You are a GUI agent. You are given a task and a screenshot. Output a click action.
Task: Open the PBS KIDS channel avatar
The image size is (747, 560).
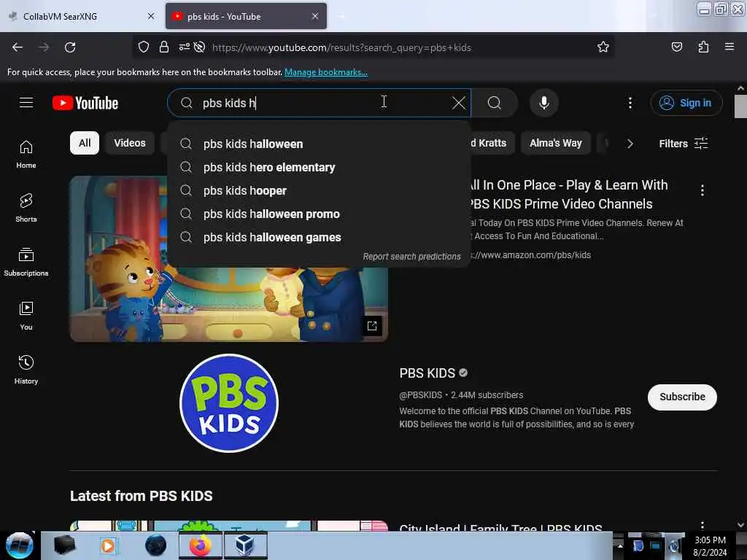coord(229,402)
